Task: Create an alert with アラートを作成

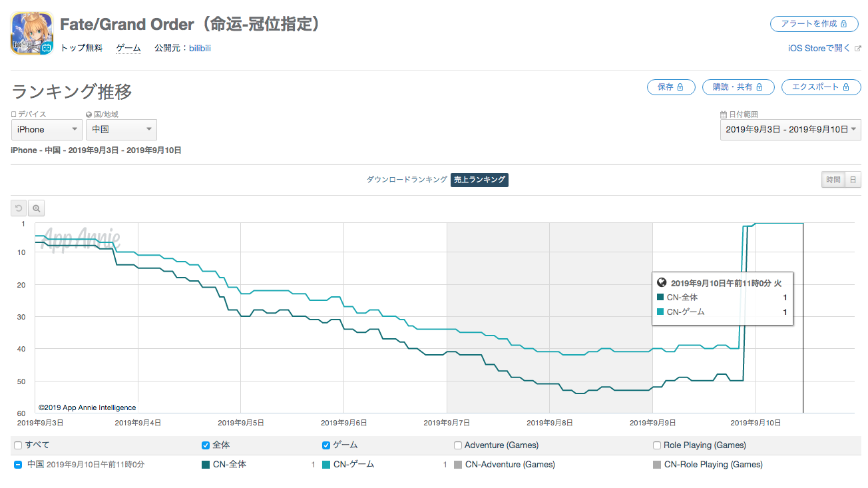Action: tap(815, 24)
